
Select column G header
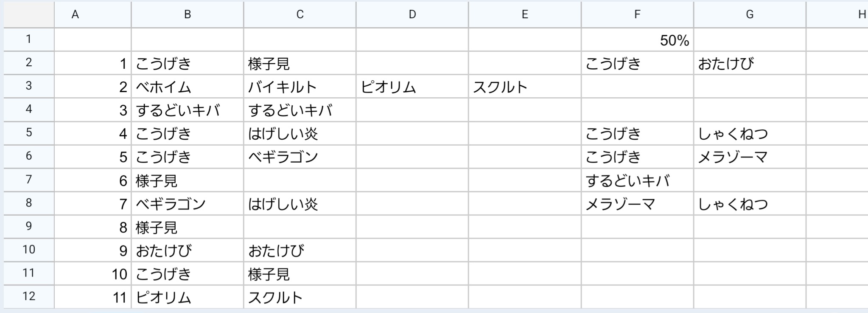click(749, 14)
